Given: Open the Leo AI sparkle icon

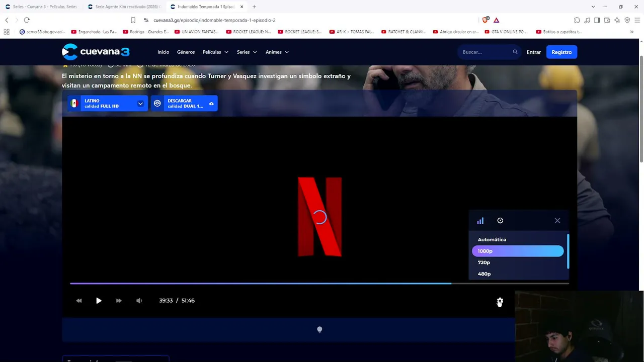Looking at the screenshot, I should 617,20.
